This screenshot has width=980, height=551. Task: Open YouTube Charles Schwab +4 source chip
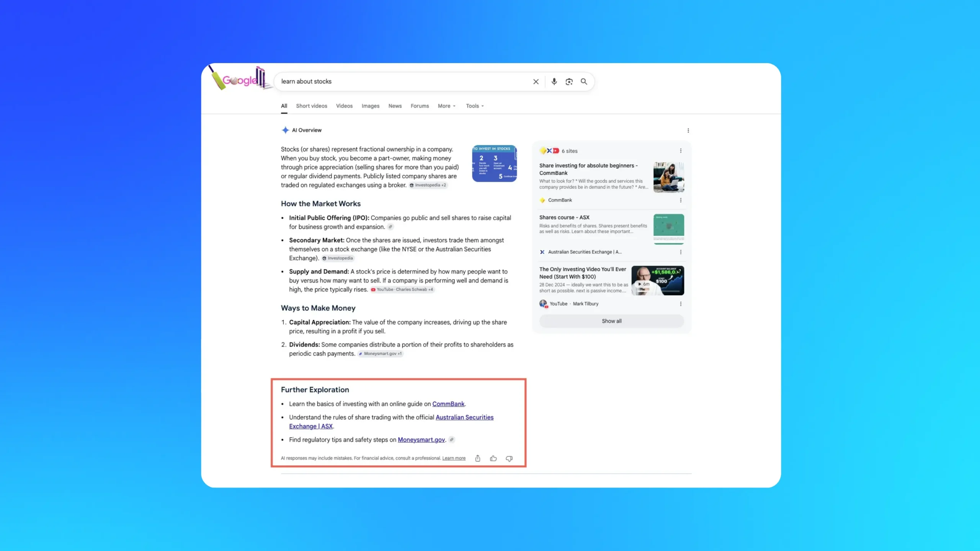[402, 290]
